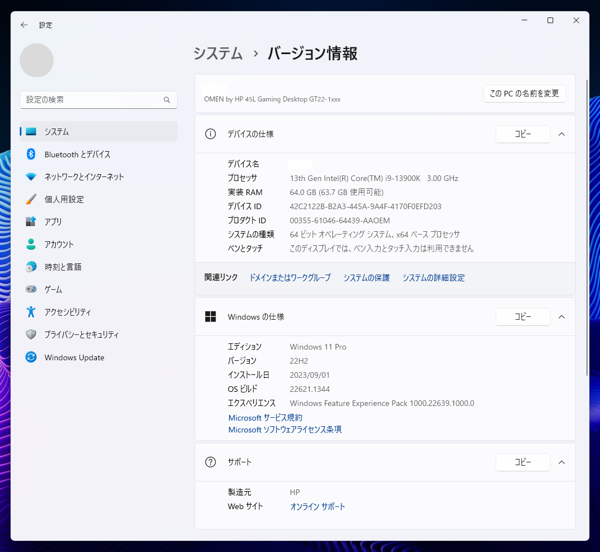Minimize the Settings window
This screenshot has height=552, width=600.
pyautogui.click(x=524, y=20)
